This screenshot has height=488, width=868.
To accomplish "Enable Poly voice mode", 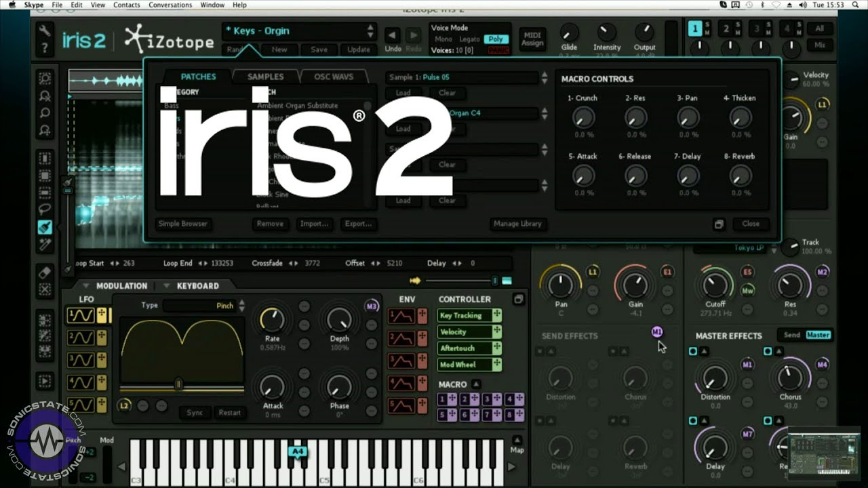I will (x=496, y=39).
